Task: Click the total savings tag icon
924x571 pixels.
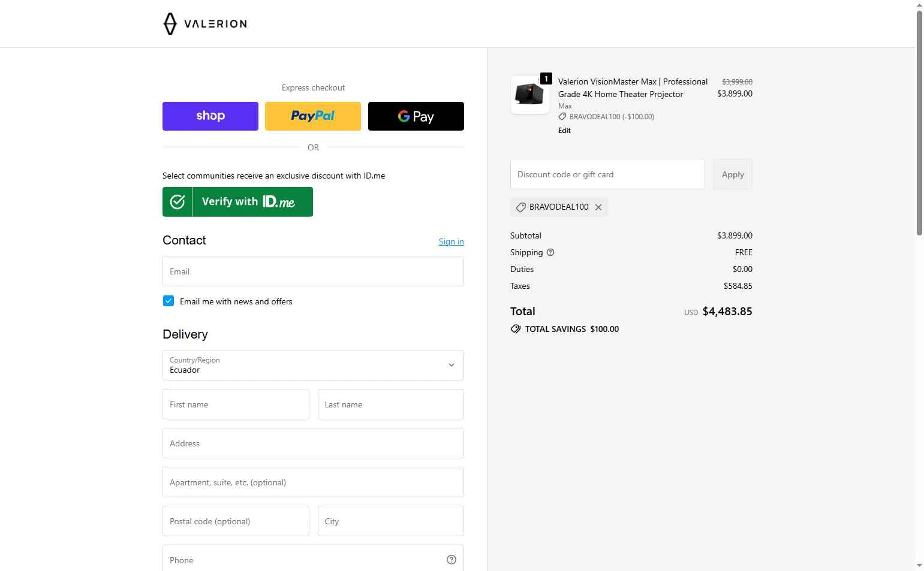Action: click(x=516, y=329)
